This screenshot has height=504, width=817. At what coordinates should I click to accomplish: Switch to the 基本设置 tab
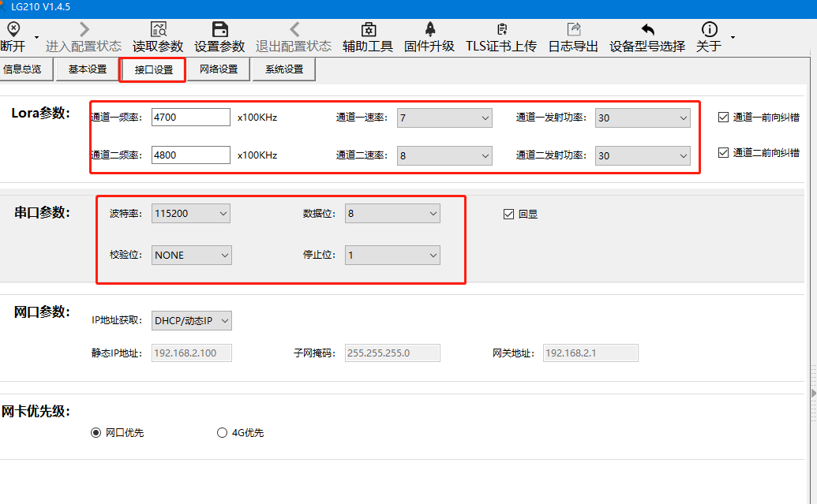tap(88, 69)
